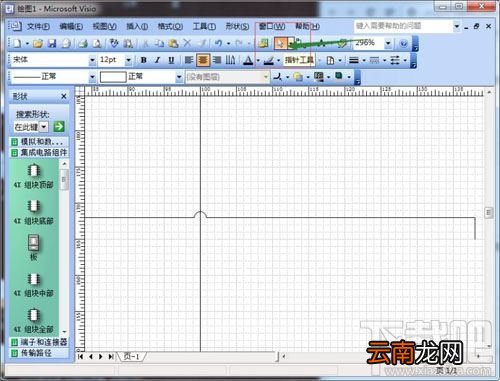
Task: Select the 4X 组块底部 shape
Action: 33,213
